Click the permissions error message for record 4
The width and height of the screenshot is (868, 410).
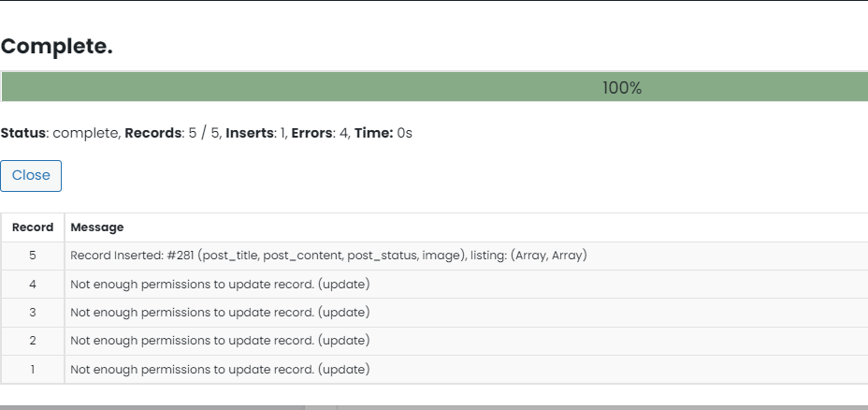point(220,285)
